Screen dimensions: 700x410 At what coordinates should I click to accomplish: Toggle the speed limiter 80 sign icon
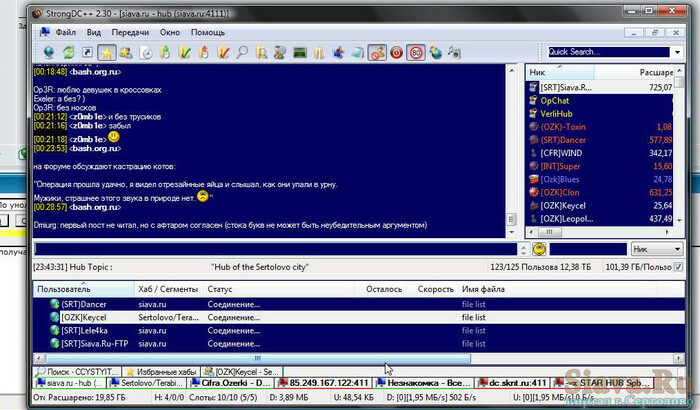pos(417,52)
